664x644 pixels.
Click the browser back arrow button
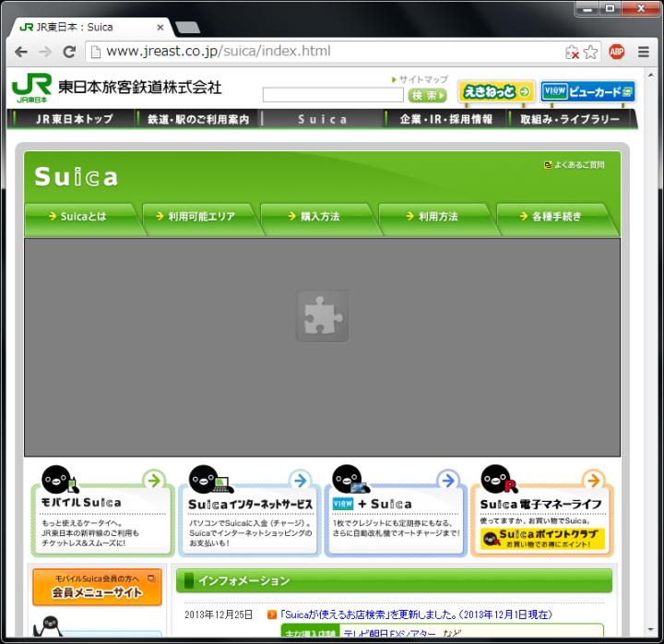pos(20,53)
